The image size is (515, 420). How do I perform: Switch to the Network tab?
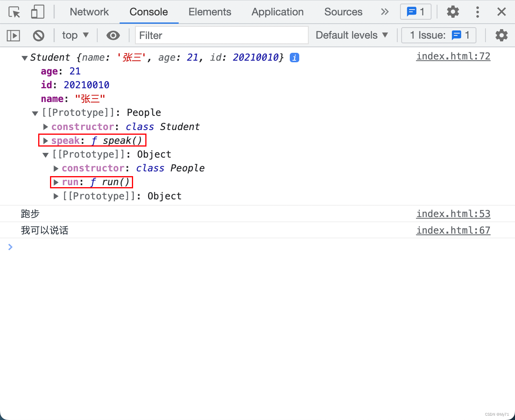point(89,12)
